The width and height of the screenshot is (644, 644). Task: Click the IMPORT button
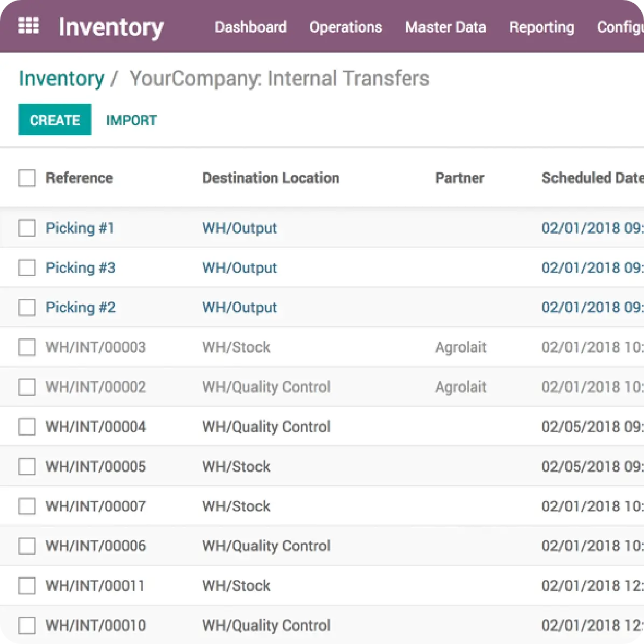pyautogui.click(x=131, y=120)
